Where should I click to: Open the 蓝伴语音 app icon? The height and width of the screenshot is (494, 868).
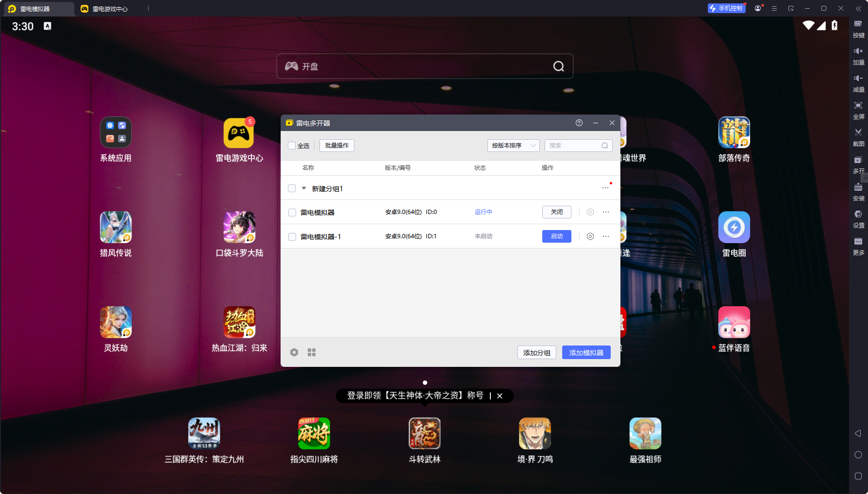(734, 322)
